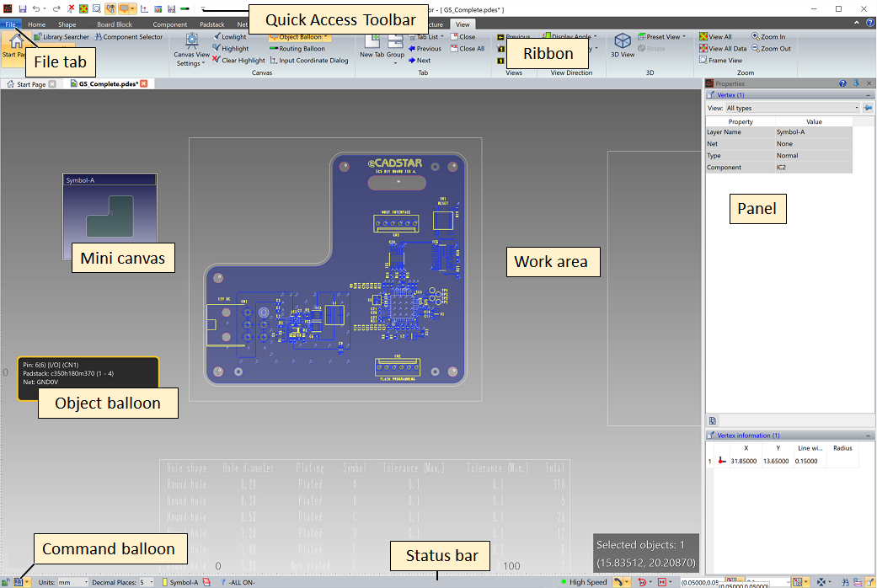
Task: Click Zoom In
Action: [768, 37]
